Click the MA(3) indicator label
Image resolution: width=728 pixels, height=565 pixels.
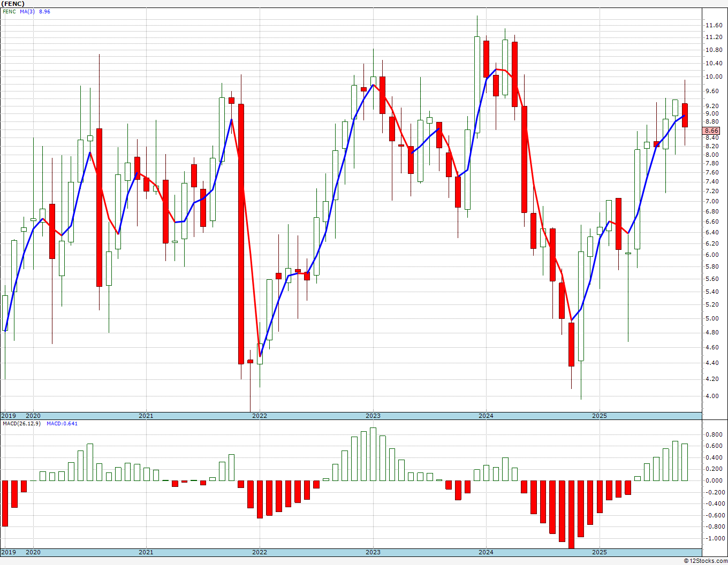click(27, 11)
